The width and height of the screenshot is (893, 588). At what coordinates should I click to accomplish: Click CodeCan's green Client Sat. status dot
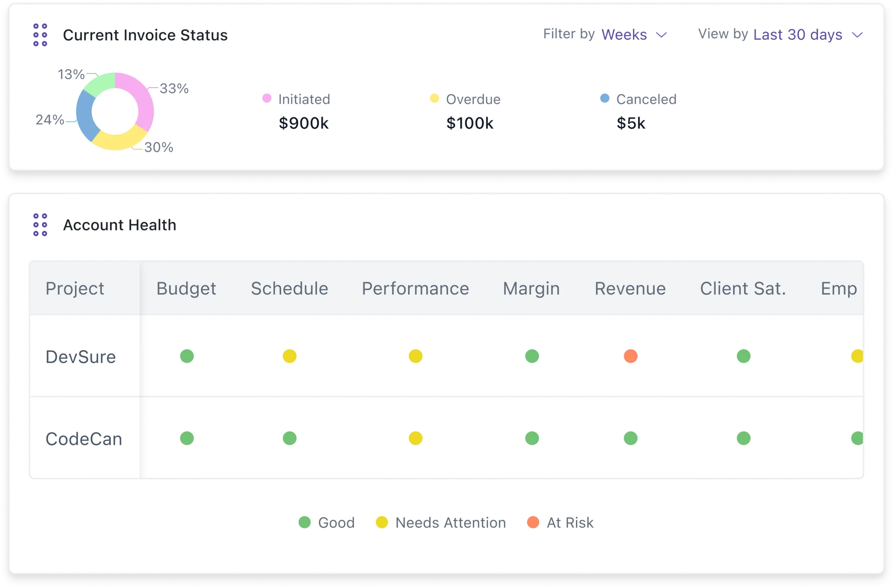point(743,438)
